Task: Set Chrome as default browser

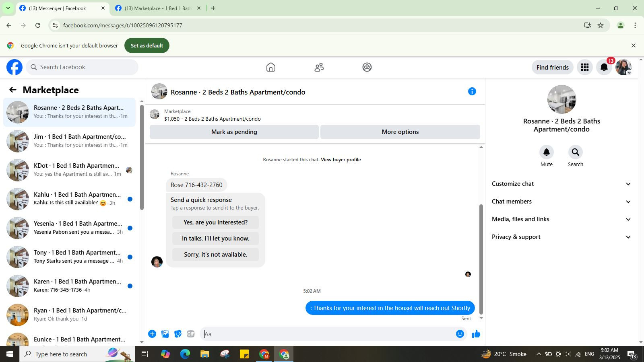Action: tap(147, 45)
